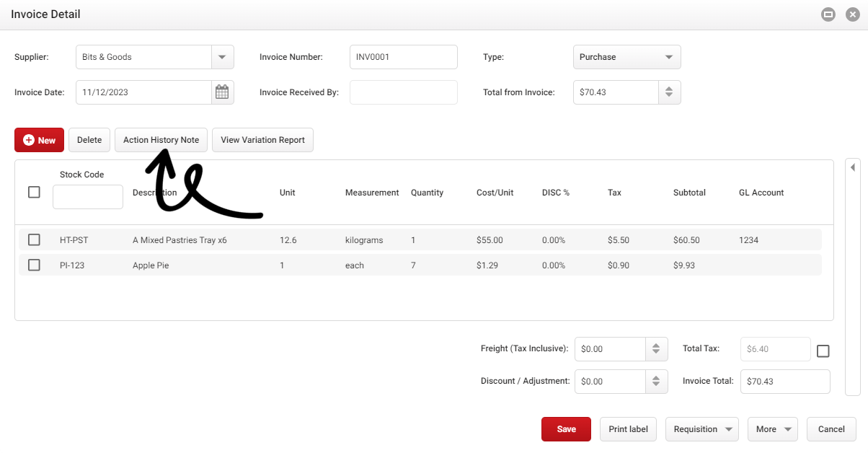Click the Freight amount spinner arrows
Viewport: 868px width, 453px height.
(655, 348)
